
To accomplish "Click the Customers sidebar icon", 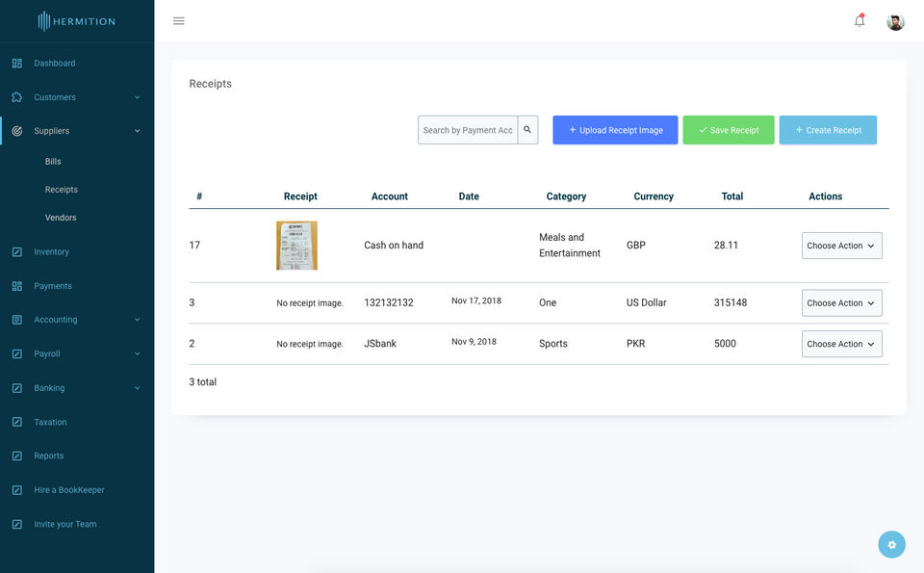I will pyautogui.click(x=17, y=97).
